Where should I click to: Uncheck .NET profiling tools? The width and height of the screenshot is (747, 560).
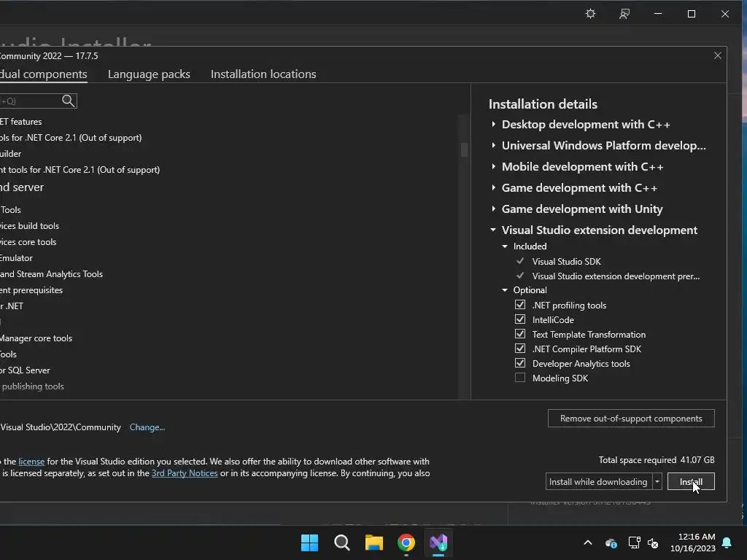coord(519,305)
